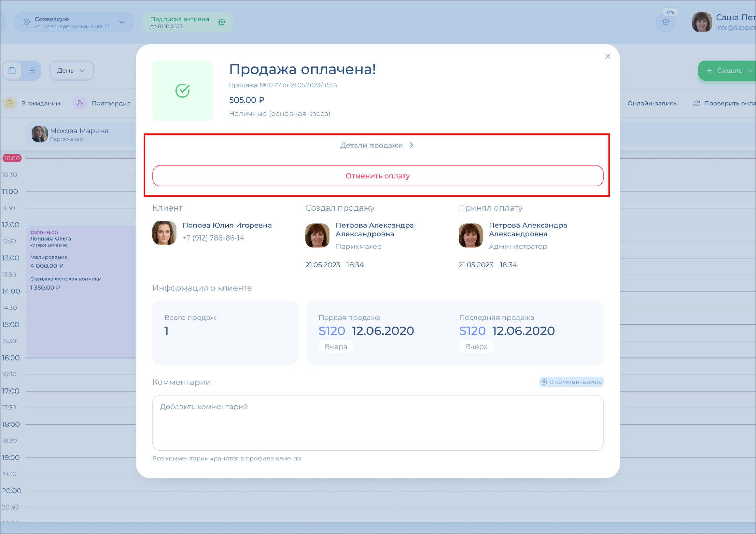
Task: Click the 0 комментариев badge
Action: [x=571, y=382]
